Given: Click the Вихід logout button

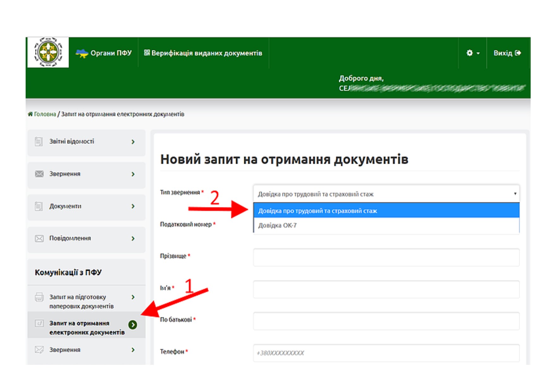Looking at the screenshot, I should (507, 53).
